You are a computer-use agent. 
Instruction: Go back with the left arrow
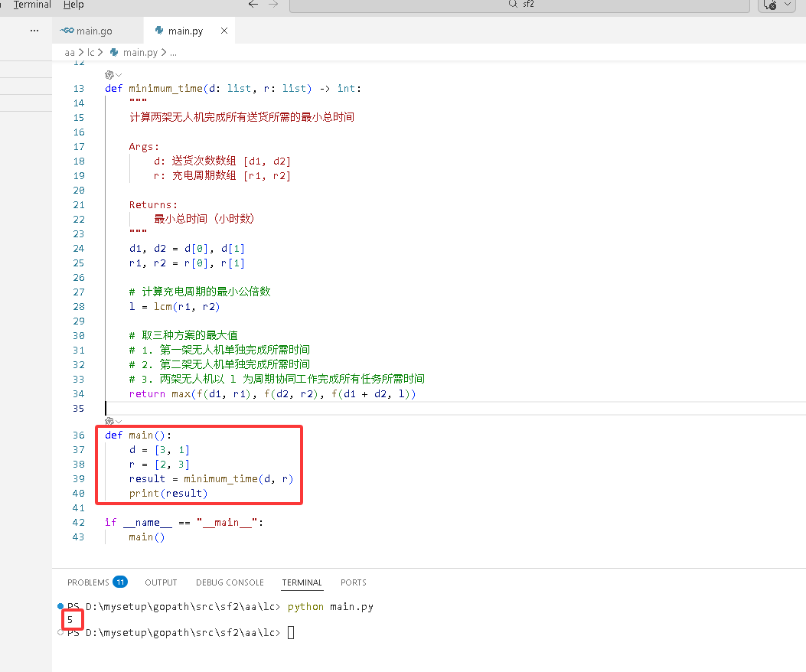click(253, 4)
